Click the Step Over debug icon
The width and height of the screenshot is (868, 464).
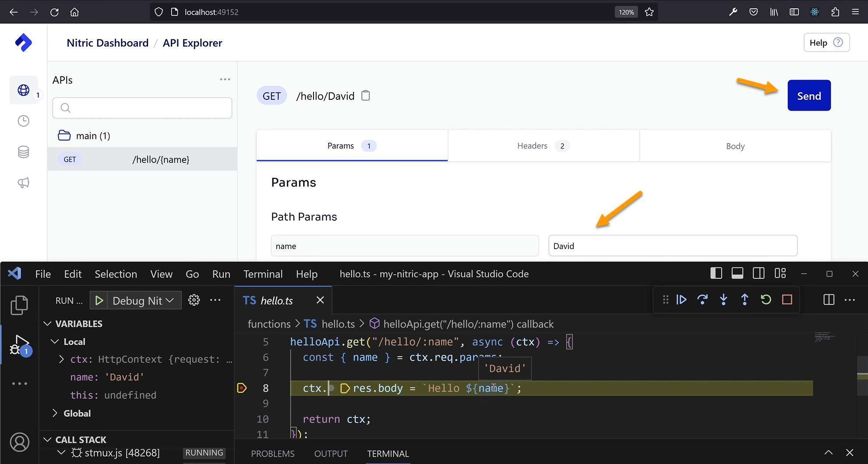[x=702, y=300]
